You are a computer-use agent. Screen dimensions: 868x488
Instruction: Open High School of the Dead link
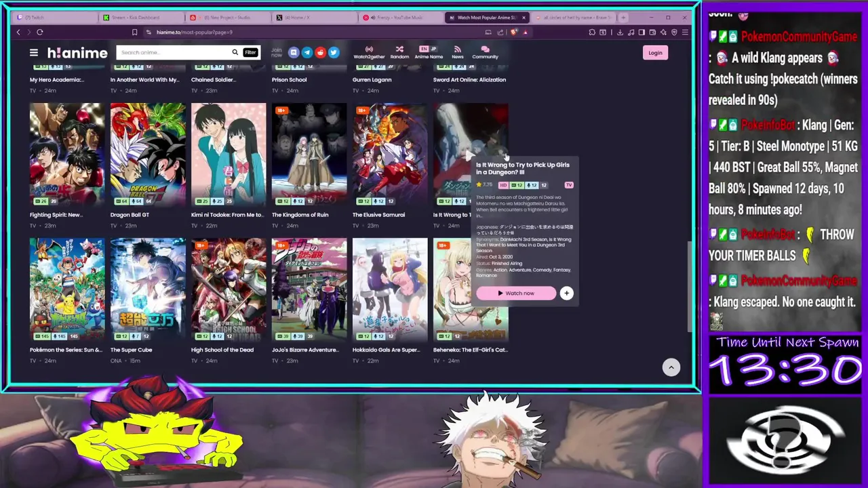pyautogui.click(x=222, y=350)
